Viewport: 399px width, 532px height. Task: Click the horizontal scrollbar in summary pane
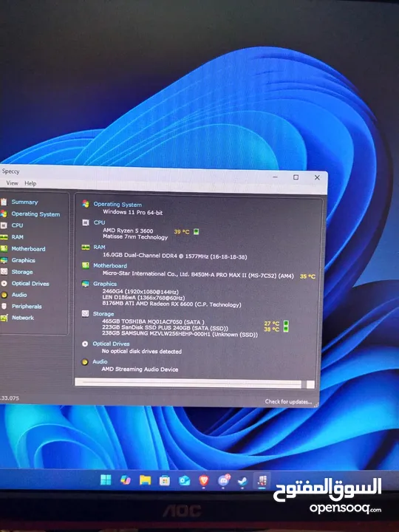(191, 383)
